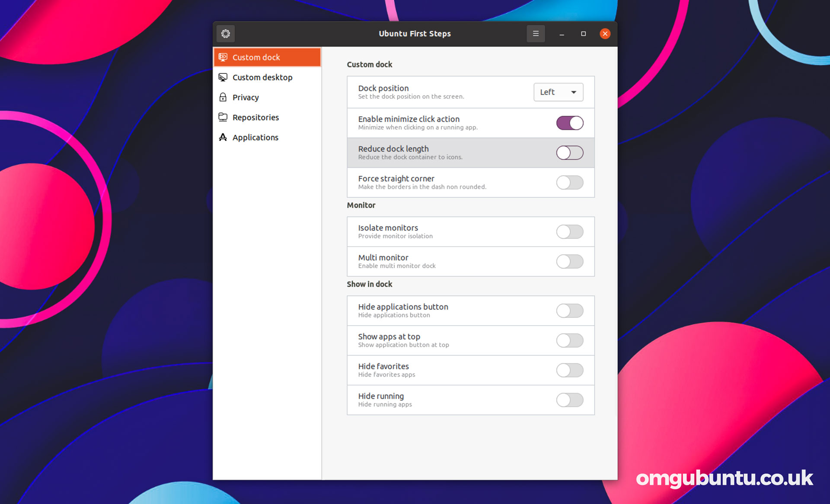
Task: Go to the Repositories label
Action: click(255, 117)
